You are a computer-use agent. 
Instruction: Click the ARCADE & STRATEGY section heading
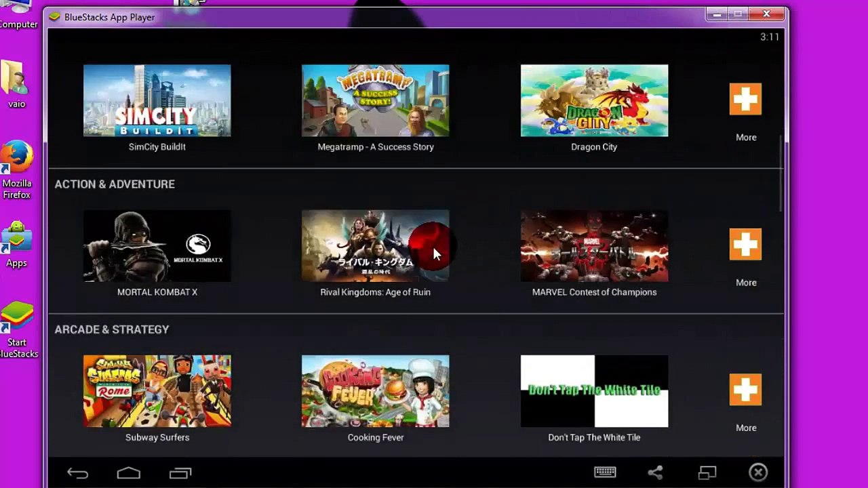click(x=112, y=329)
